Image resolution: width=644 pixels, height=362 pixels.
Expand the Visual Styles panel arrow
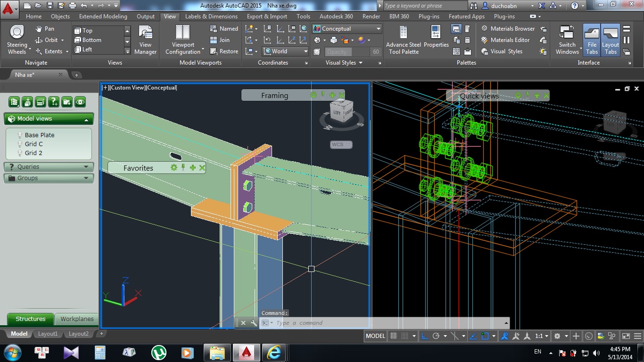[x=361, y=63]
